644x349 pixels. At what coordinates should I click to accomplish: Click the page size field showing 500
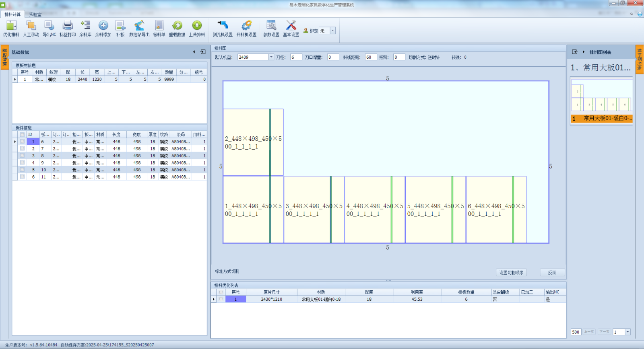pyautogui.click(x=576, y=332)
